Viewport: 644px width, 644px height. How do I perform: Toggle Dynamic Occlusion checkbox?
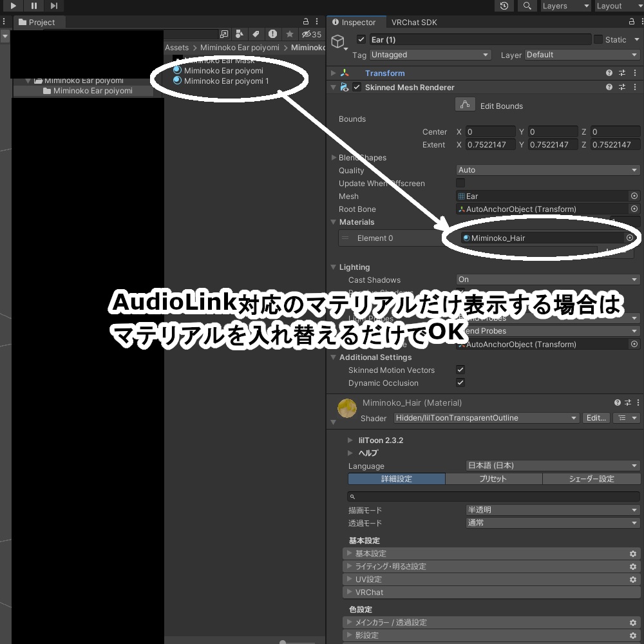pos(460,383)
